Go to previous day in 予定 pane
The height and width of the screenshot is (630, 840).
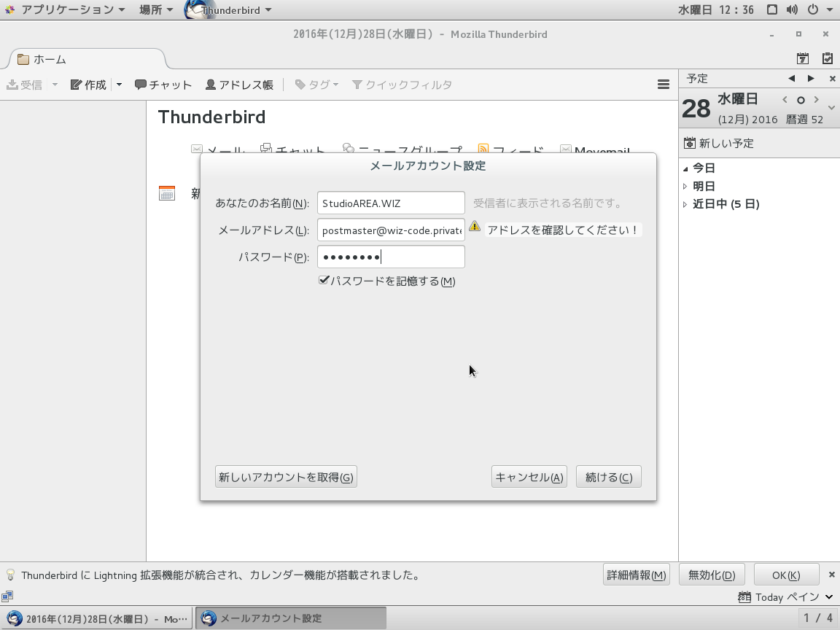click(x=792, y=78)
